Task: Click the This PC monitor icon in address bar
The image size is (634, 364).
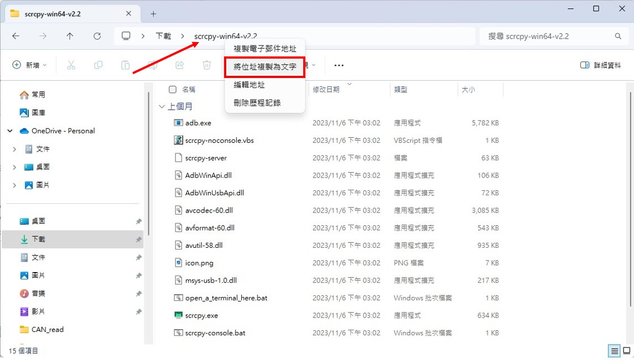Action: pyautogui.click(x=126, y=36)
